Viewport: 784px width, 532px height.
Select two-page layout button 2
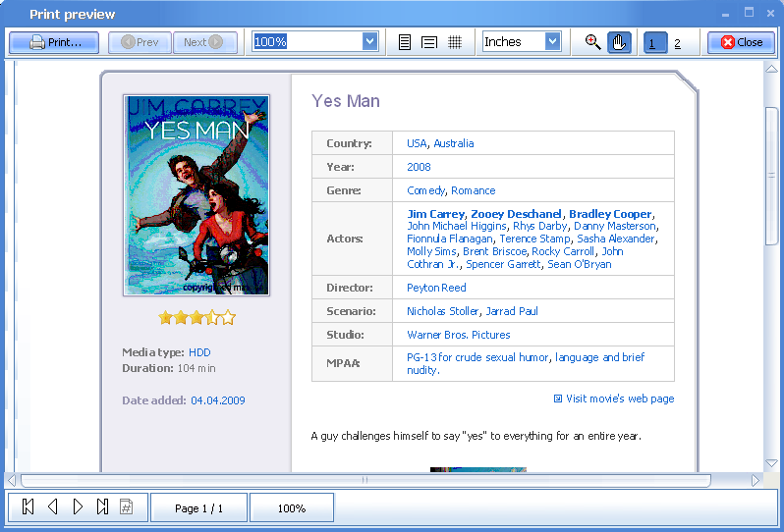point(678,43)
